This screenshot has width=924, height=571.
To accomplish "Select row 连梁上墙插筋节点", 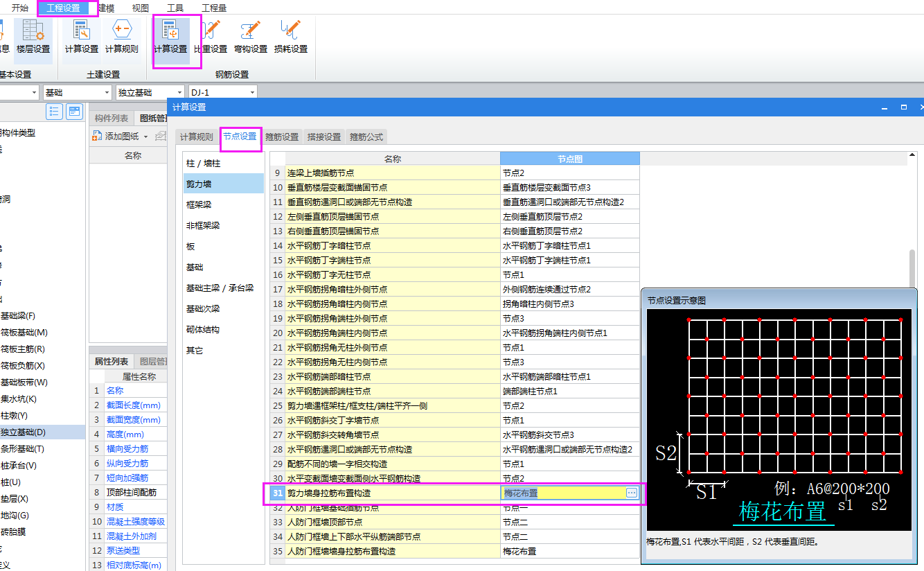I will click(393, 173).
